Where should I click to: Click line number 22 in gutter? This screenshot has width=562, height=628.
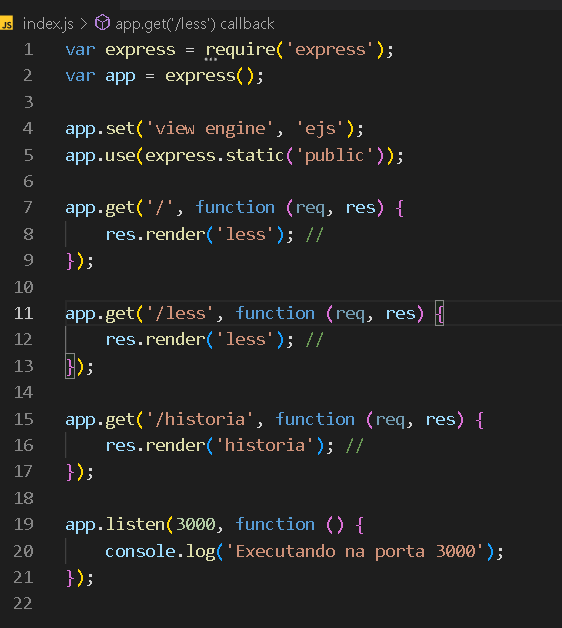[23, 603]
